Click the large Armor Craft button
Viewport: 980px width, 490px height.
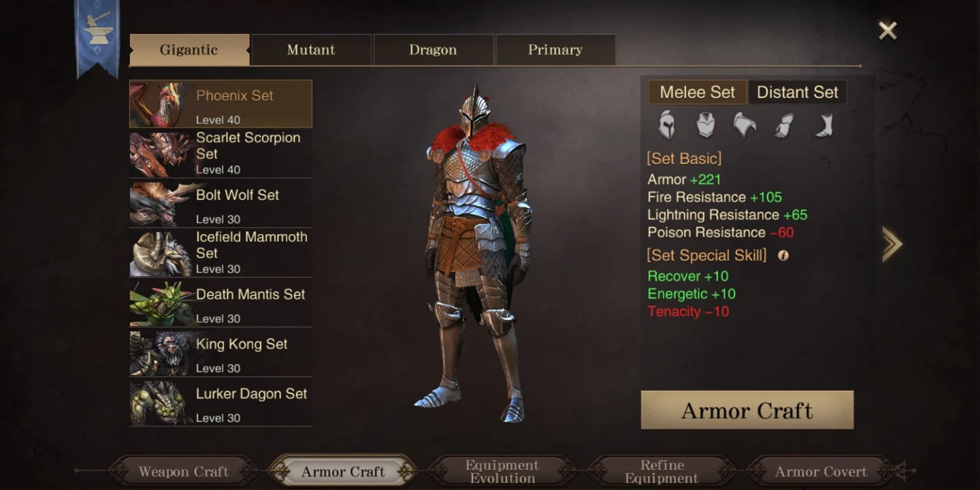747,410
